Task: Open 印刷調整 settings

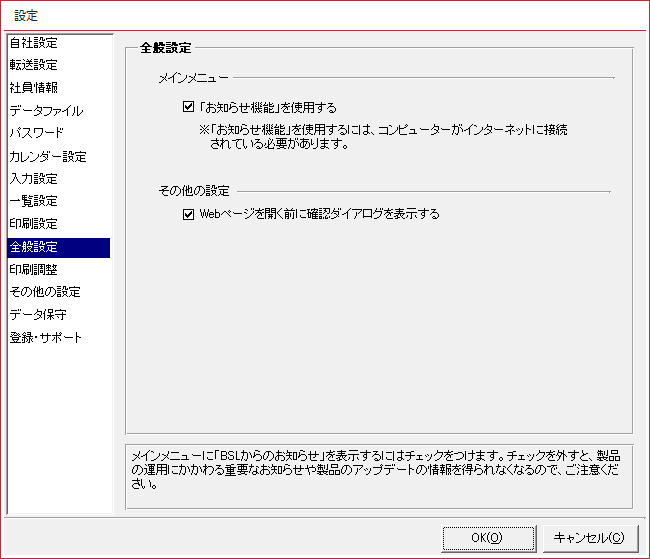Action: point(34,269)
